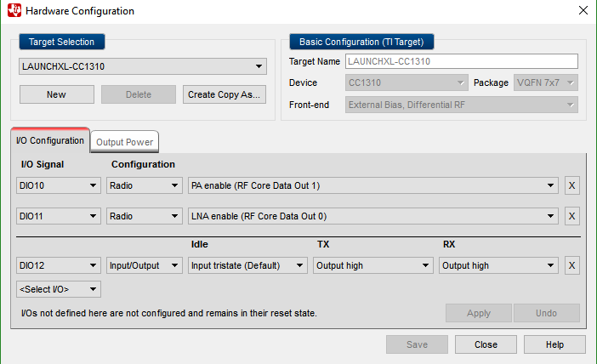Open Help for hardware configuration

(x=554, y=344)
